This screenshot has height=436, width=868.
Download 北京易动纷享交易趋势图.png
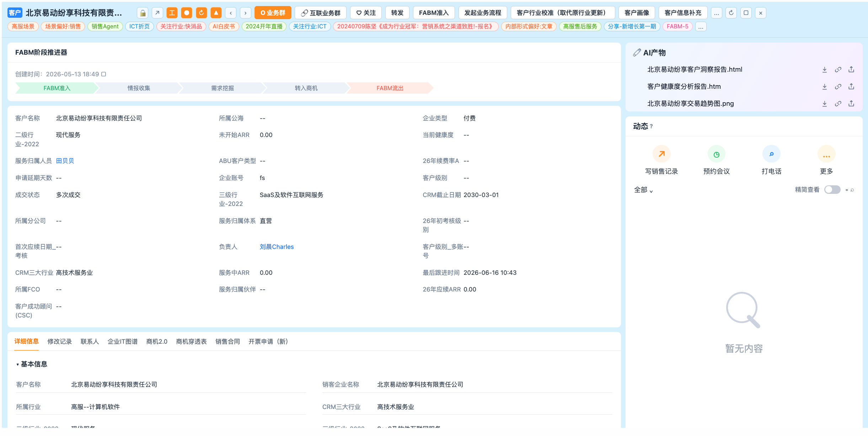[x=825, y=104]
